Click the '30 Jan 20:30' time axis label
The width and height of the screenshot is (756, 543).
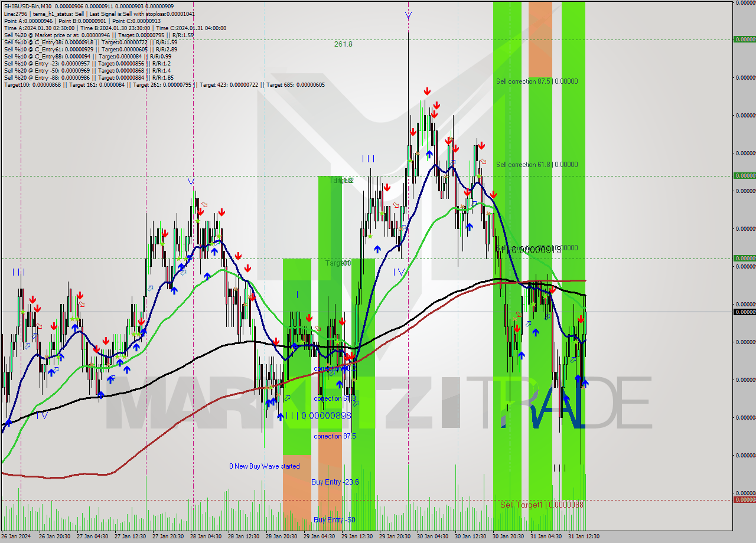pos(509,537)
